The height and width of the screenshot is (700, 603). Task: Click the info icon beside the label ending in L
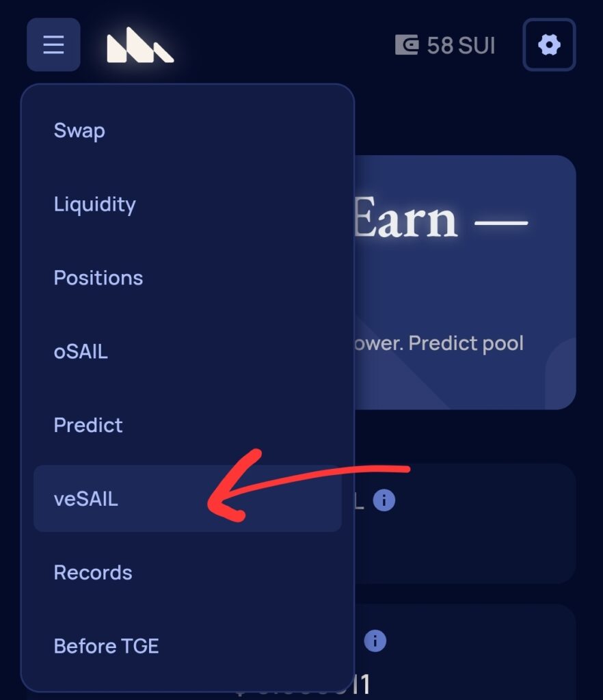(x=384, y=500)
